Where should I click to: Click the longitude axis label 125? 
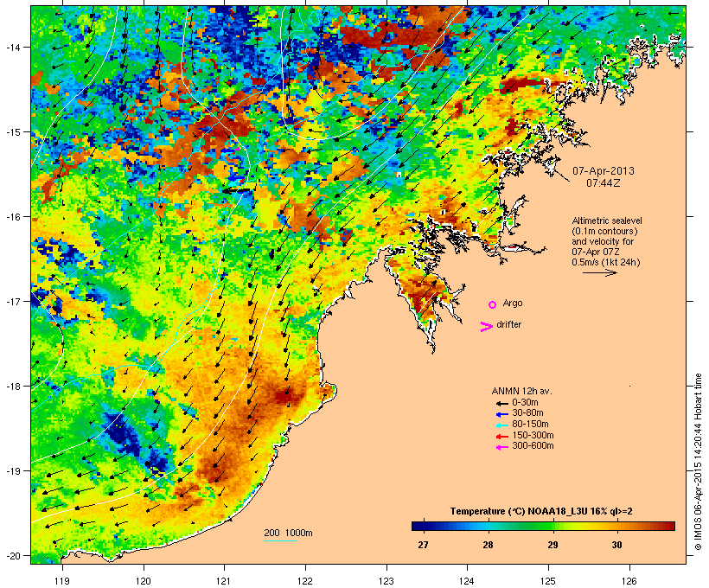548,581
